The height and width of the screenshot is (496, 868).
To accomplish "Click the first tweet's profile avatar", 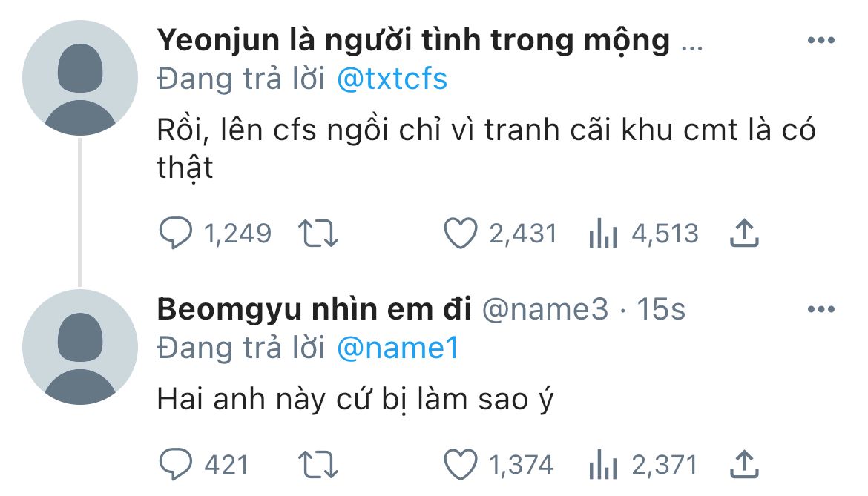I will point(80,78).
